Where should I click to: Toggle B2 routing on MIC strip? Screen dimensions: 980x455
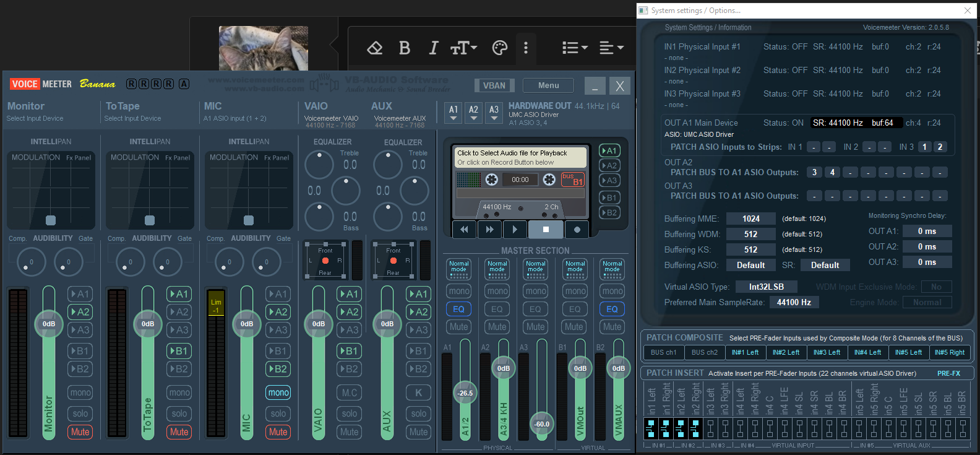click(278, 369)
